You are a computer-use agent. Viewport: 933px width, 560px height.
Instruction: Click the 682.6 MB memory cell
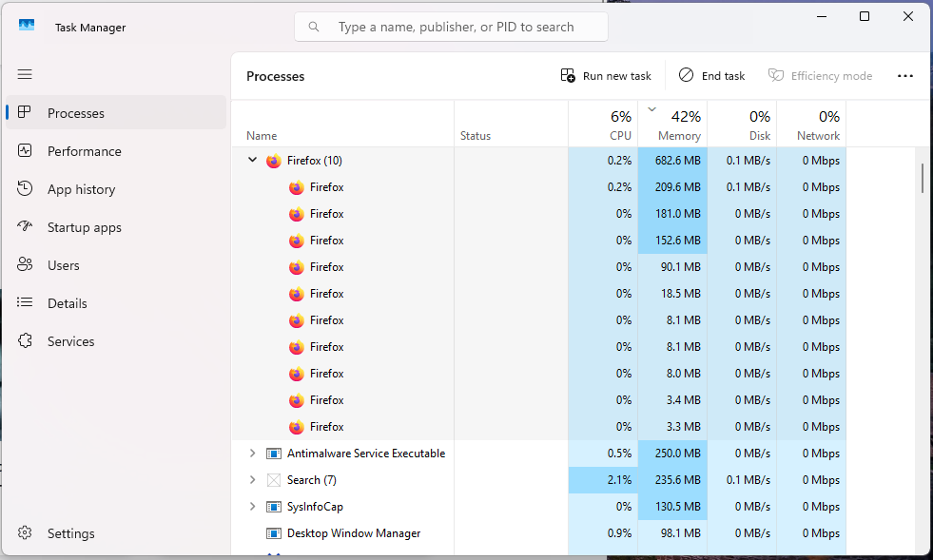[x=672, y=161]
